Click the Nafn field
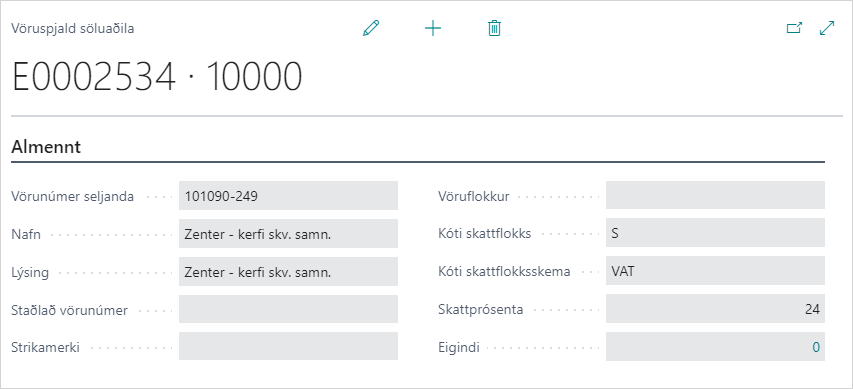853x389 pixels. (x=288, y=234)
